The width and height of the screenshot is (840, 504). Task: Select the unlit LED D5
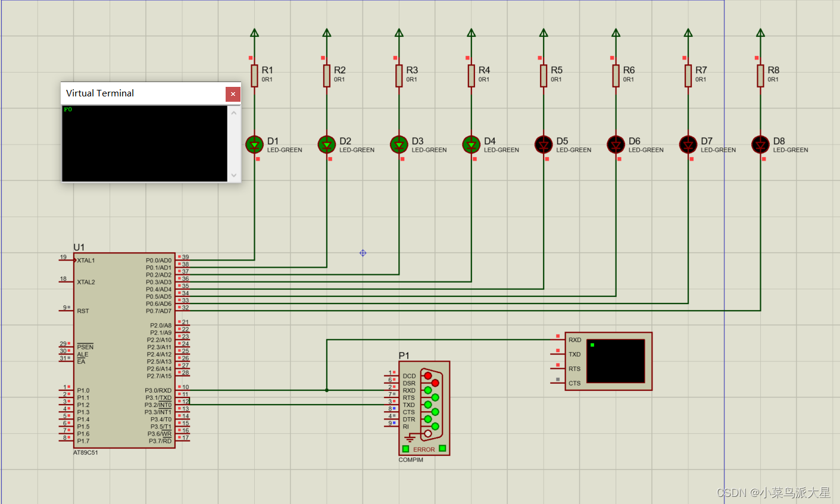tap(544, 144)
